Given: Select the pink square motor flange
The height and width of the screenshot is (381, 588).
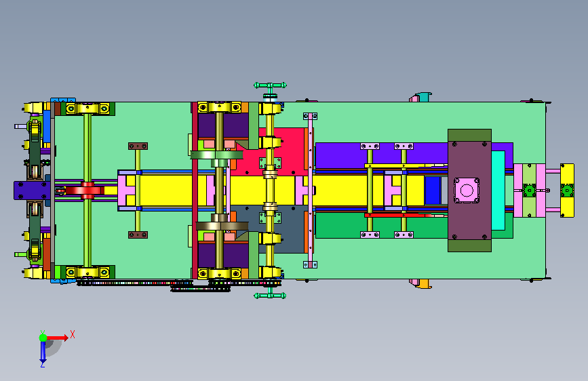Looking at the screenshot, I should click(x=467, y=190).
